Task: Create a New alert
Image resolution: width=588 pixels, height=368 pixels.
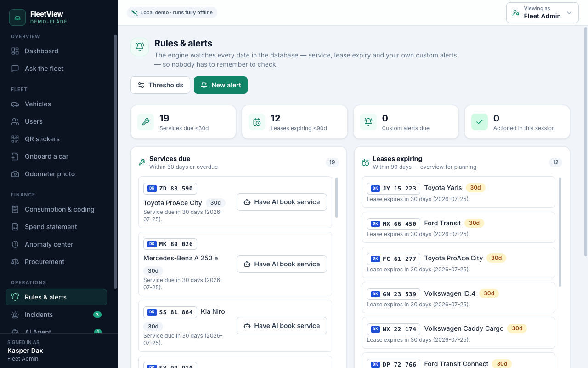Action: [x=220, y=85]
